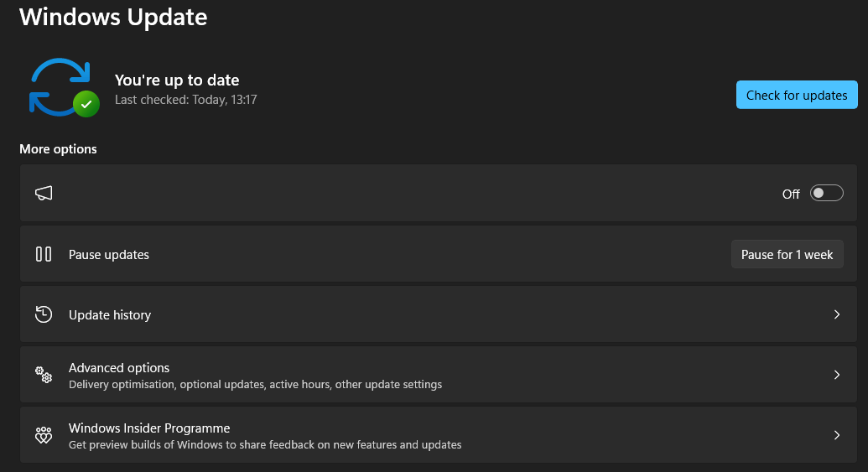
Task: Click the 'Get preview builds of Windows' description
Action: tap(265, 444)
